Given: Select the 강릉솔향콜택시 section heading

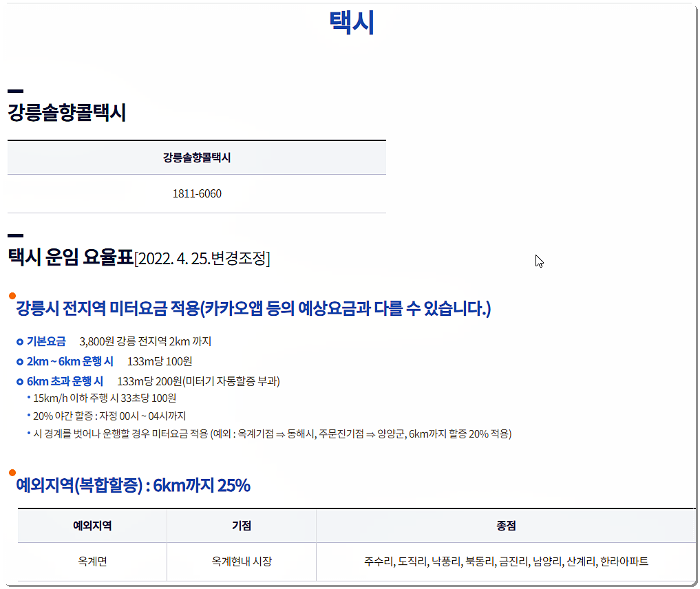Looking at the screenshot, I should point(67,112).
